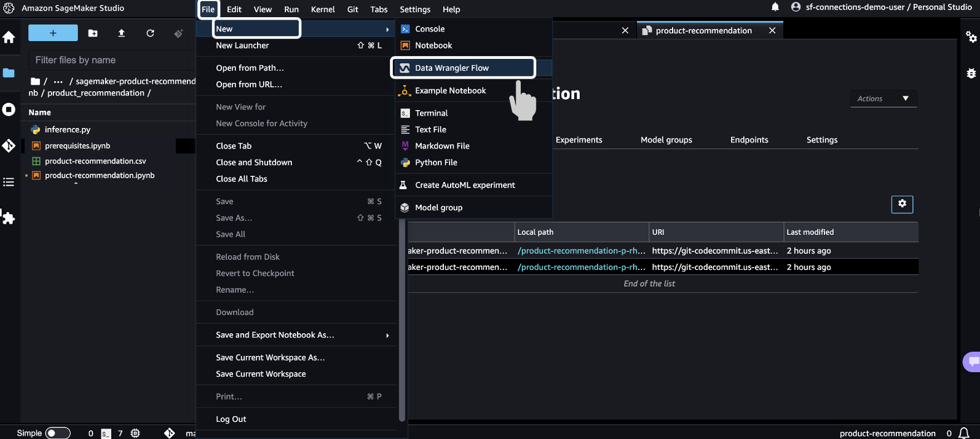Screen dimensions: 980x439
Task: Open the Extensions puzzle sidebar icon
Action: click(x=9, y=218)
